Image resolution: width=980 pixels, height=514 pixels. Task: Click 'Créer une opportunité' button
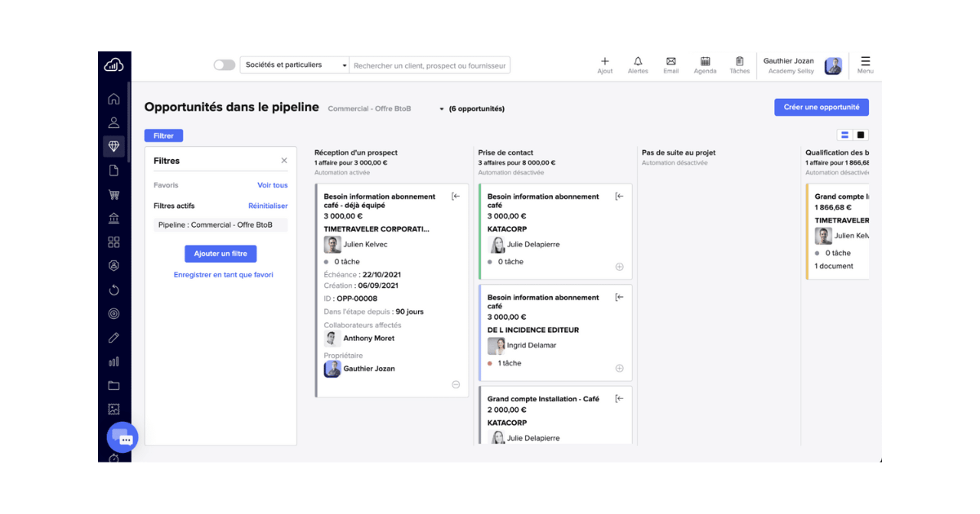click(x=822, y=107)
